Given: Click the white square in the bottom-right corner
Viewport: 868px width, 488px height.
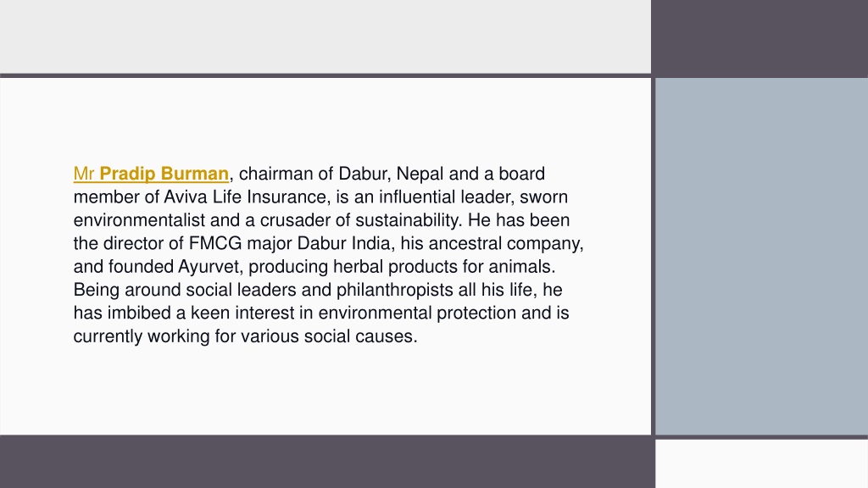Looking at the screenshot, I should pyautogui.click(x=762, y=463).
